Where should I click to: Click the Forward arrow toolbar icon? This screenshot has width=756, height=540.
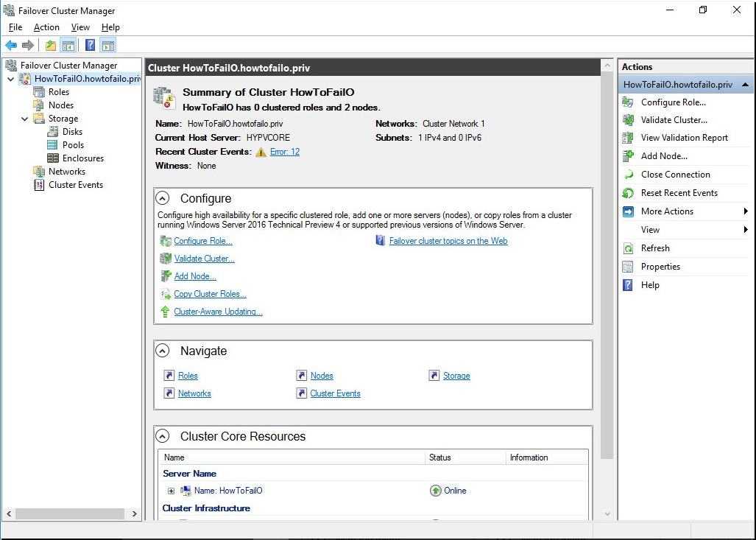tap(28, 46)
